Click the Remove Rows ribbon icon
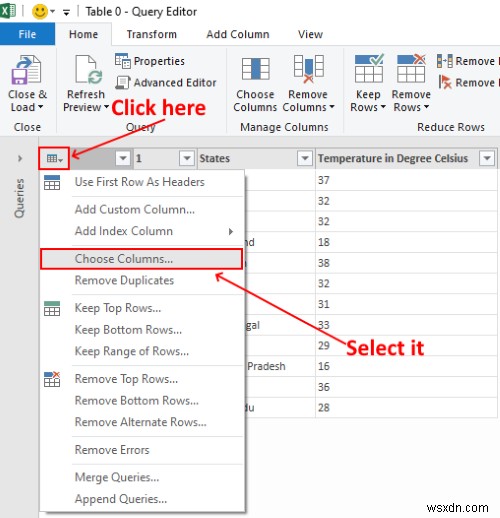500x518 pixels. tap(411, 68)
